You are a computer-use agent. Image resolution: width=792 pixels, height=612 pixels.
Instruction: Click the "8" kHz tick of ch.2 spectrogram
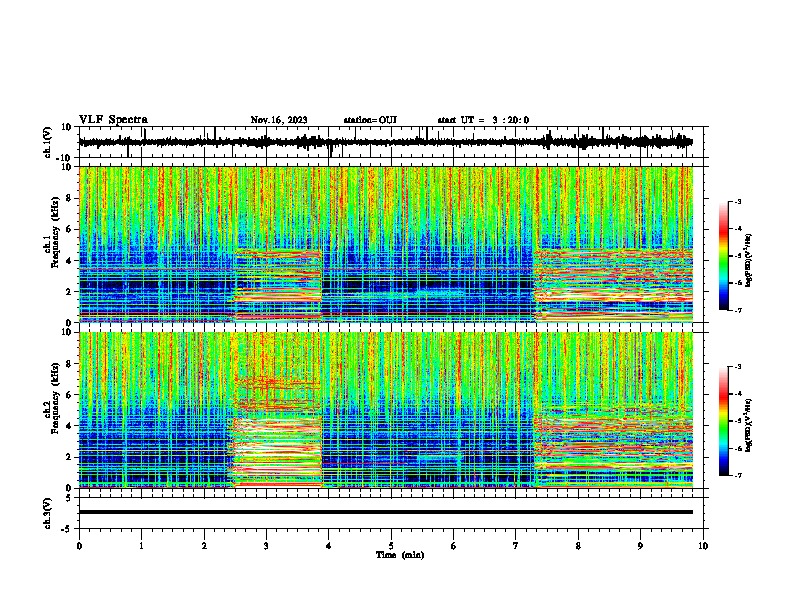69,364
